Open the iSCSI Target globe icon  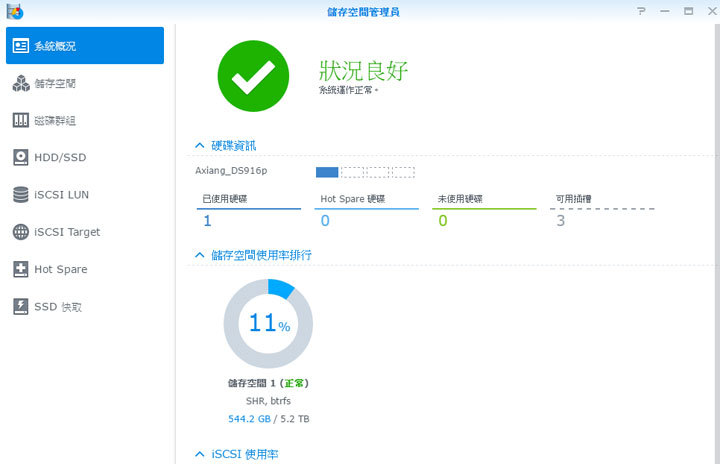pos(21,232)
